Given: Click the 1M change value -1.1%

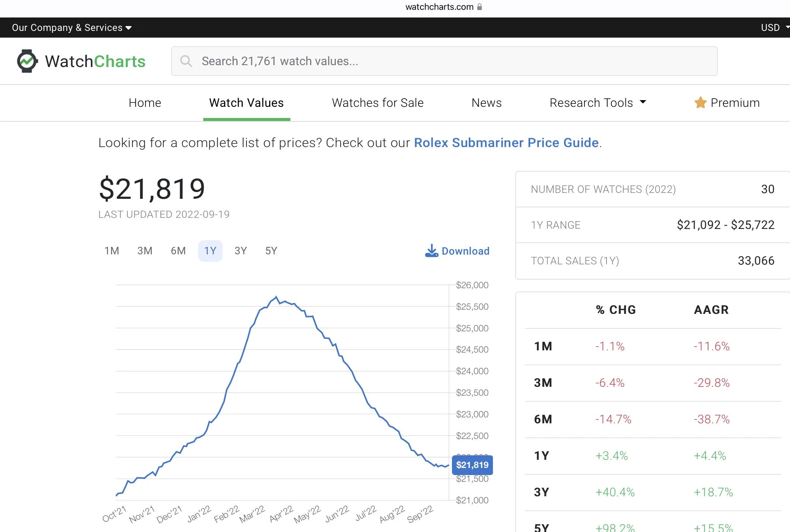Looking at the screenshot, I should [610, 347].
